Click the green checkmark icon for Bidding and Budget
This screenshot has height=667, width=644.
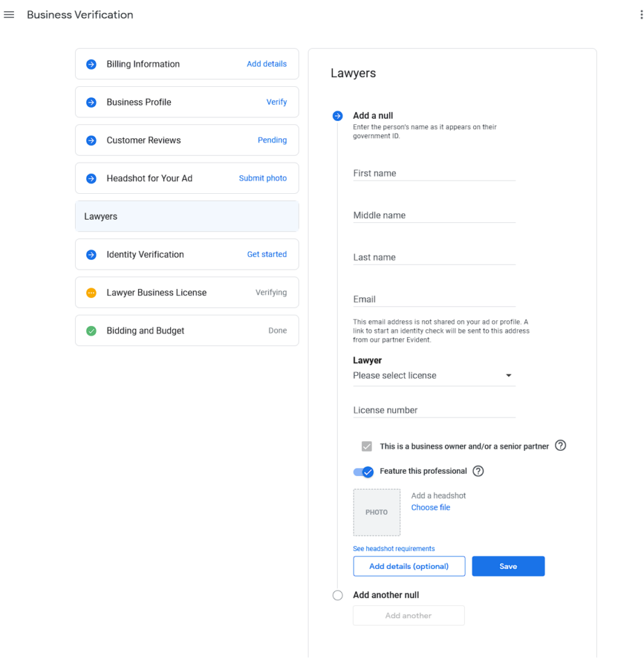(x=91, y=331)
